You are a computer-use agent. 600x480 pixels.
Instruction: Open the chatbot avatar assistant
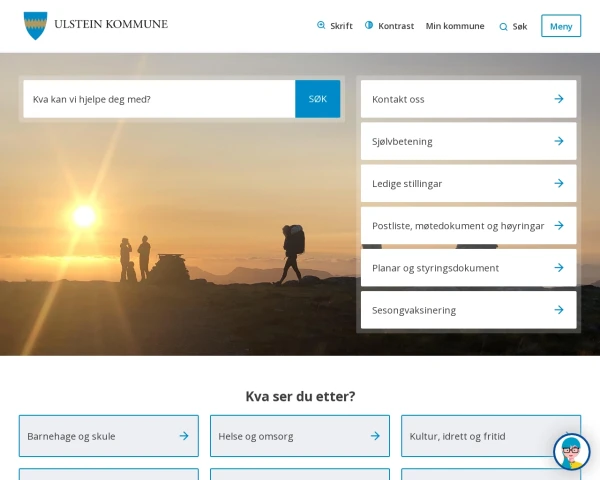point(571,452)
